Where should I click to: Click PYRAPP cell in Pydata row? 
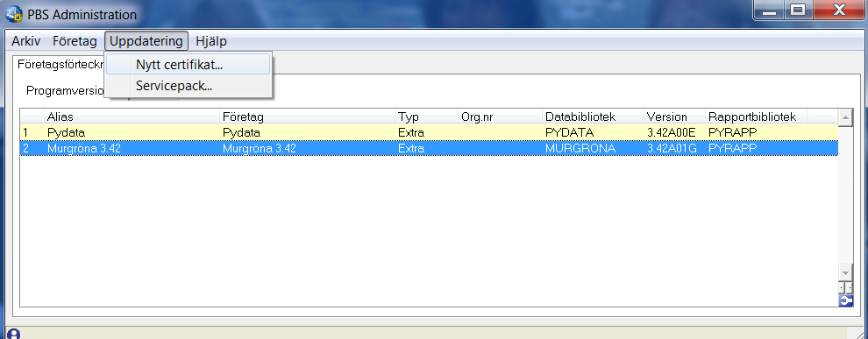pyautogui.click(x=732, y=133)
